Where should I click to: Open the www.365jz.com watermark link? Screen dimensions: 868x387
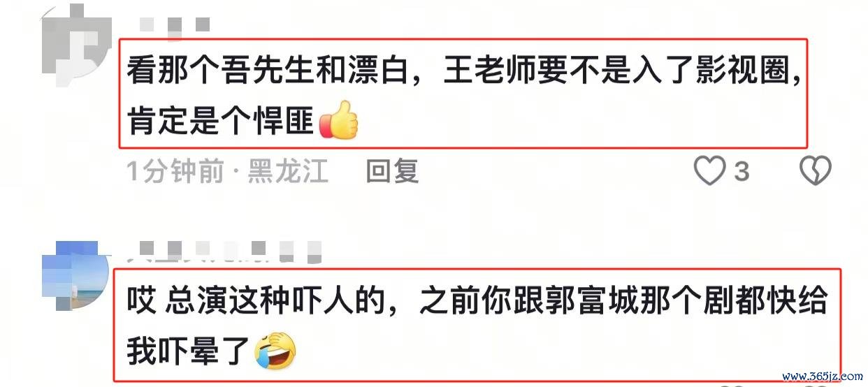(x=823, y=377)
